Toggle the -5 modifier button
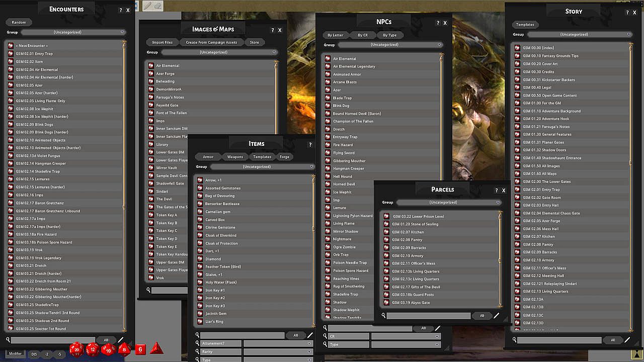This screenshot has height=362, width=644. point(59,354)
